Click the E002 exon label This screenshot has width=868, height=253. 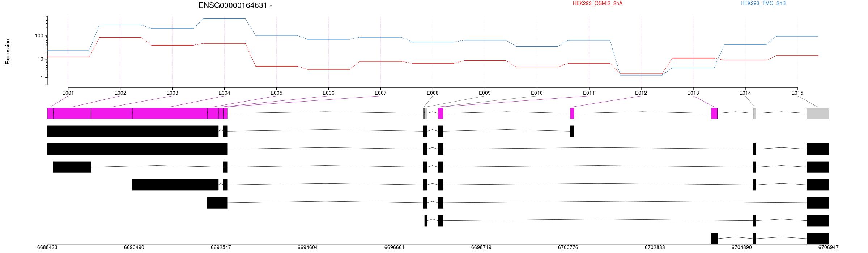(x=120, y=93)
